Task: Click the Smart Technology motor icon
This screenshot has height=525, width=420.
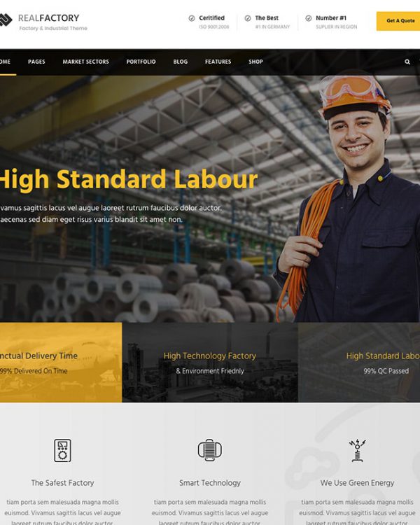Action: pyautogui.click(x=210, y=450)
